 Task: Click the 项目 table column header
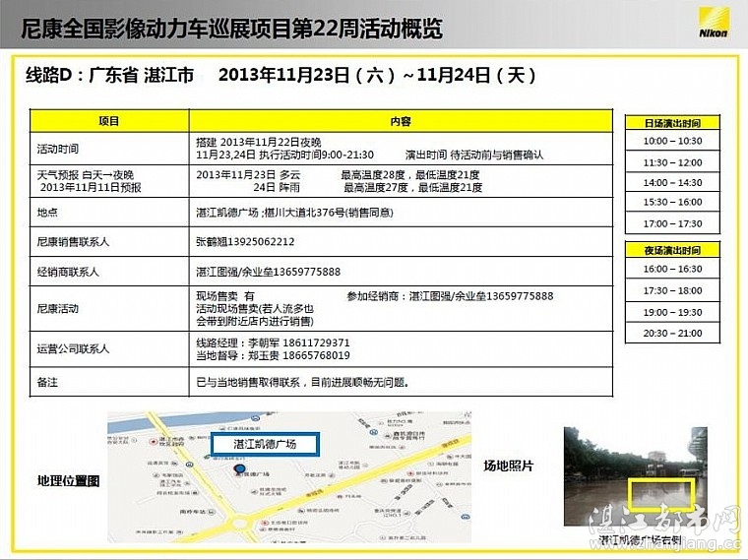point(109,121)
